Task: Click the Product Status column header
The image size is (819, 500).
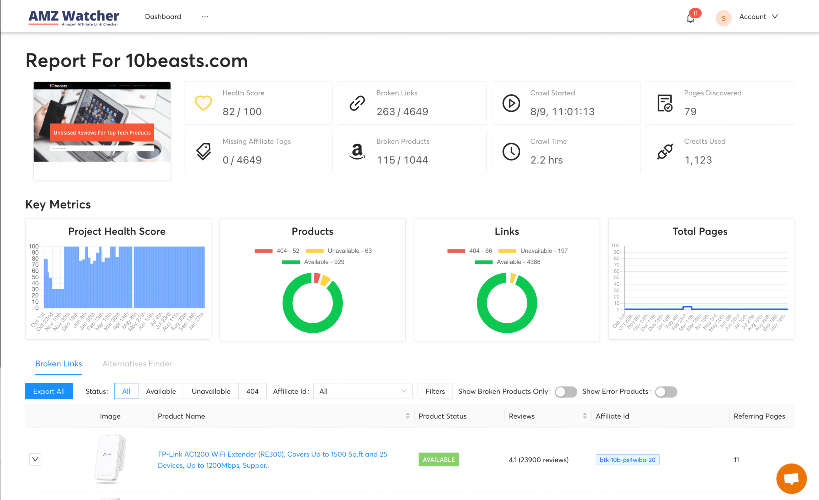Action: pyautogui.click(x=442, y=416)
